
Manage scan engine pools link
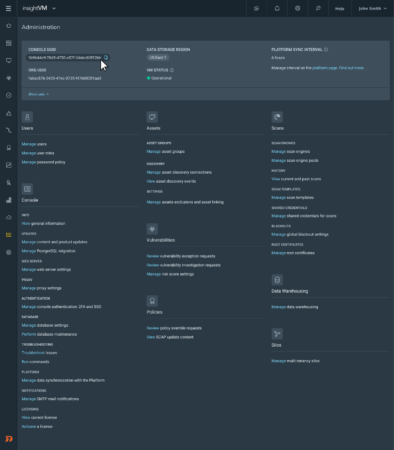pyautogui.click(x=295, y=161)
